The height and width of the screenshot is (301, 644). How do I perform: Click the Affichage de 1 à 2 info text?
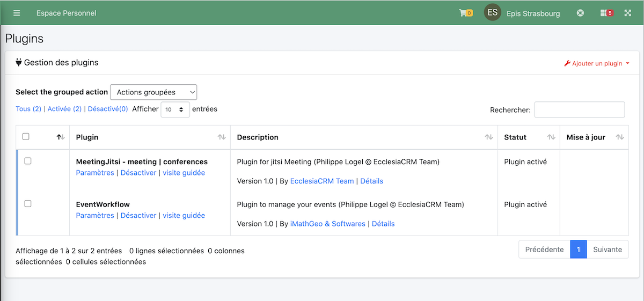pyautogui.click(x=70, y=251)
